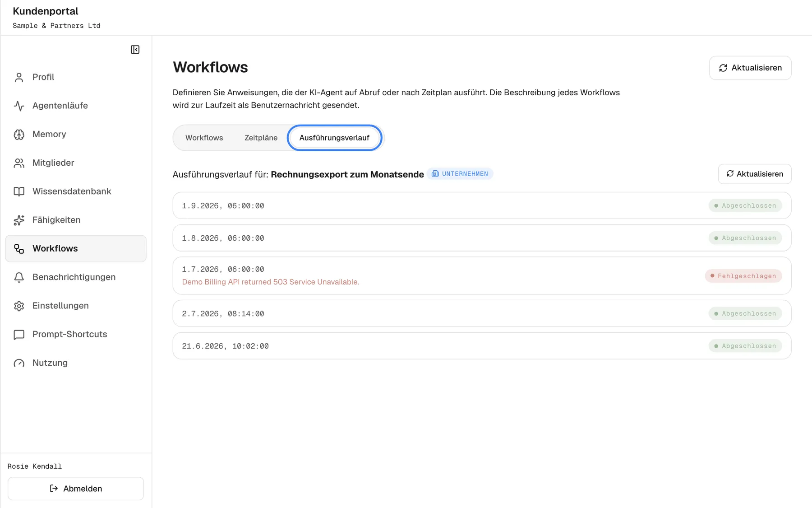This screenshot has height=508, width=812.
Task: Click the Nutzung gauge icon
Action: [x=19, y=363]
